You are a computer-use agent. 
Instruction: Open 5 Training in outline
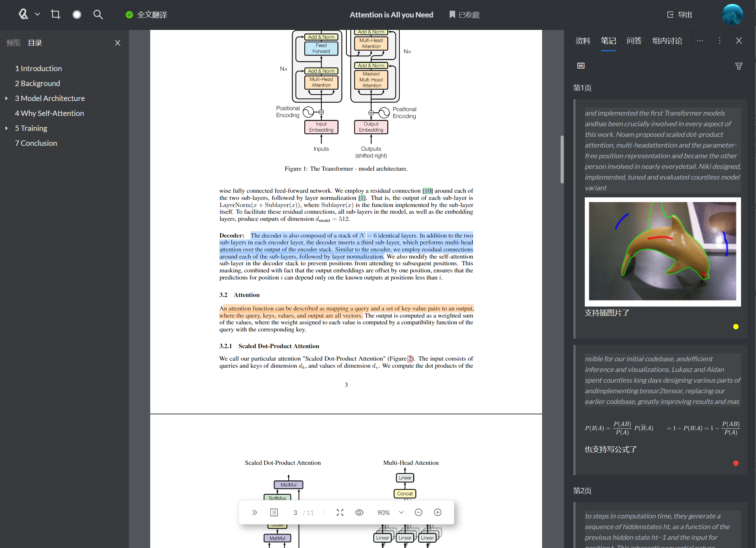31,128
